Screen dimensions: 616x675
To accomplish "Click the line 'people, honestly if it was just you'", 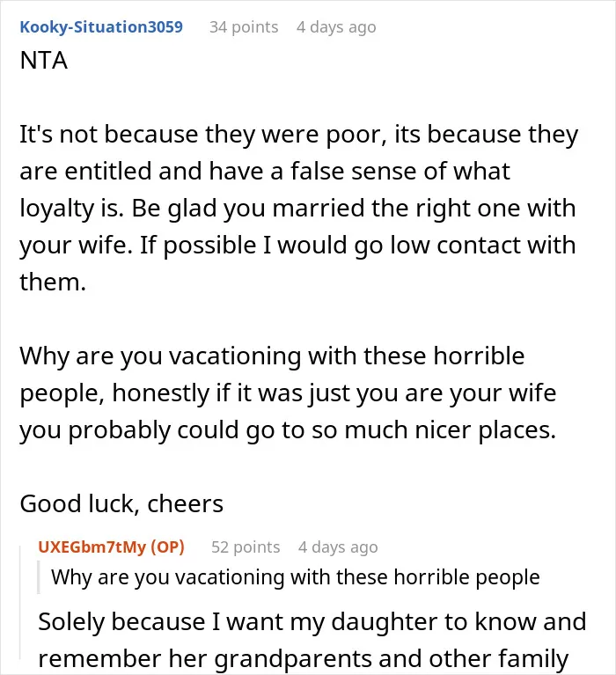I will point(288,393).
